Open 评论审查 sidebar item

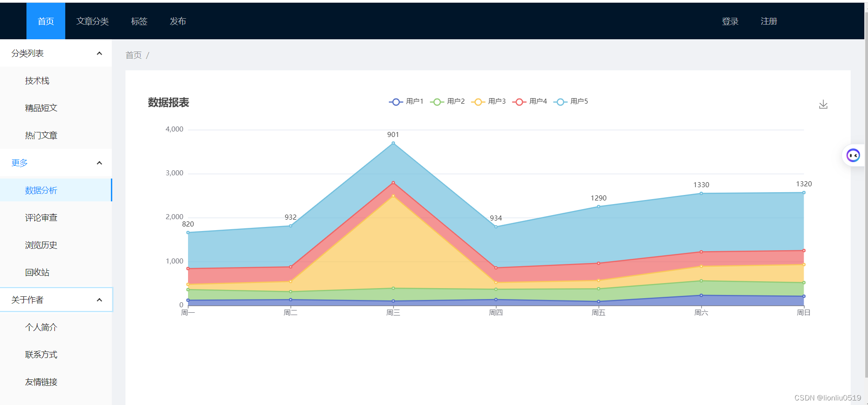pyautogui.click(x=56, y=218)
